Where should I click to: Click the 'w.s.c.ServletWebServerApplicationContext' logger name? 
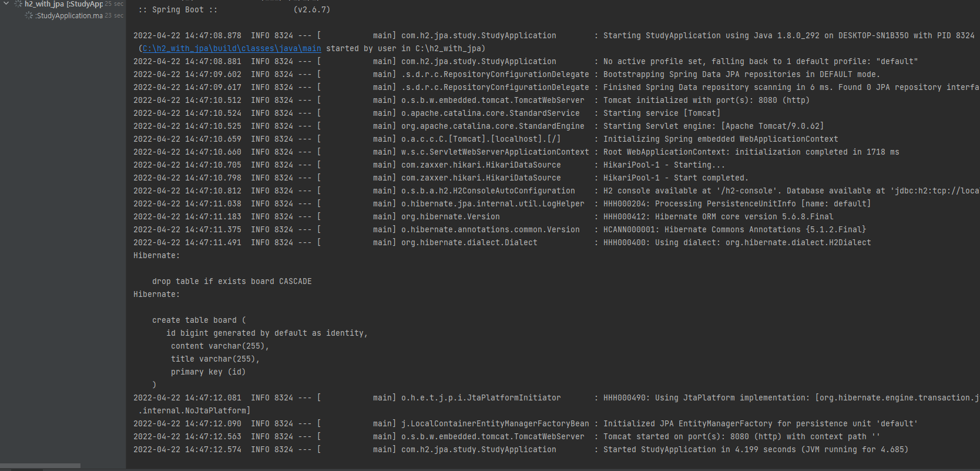click(495, 152)
